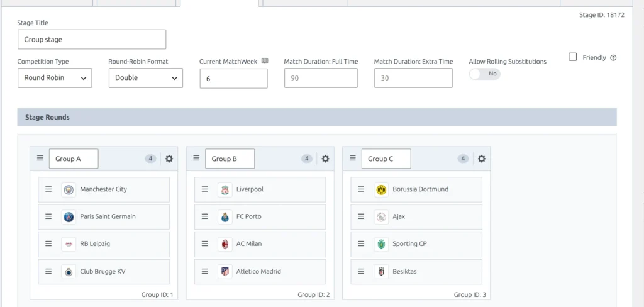
Task: Click the 'Stage ID: 18172' text
Action: pos(602,15)
